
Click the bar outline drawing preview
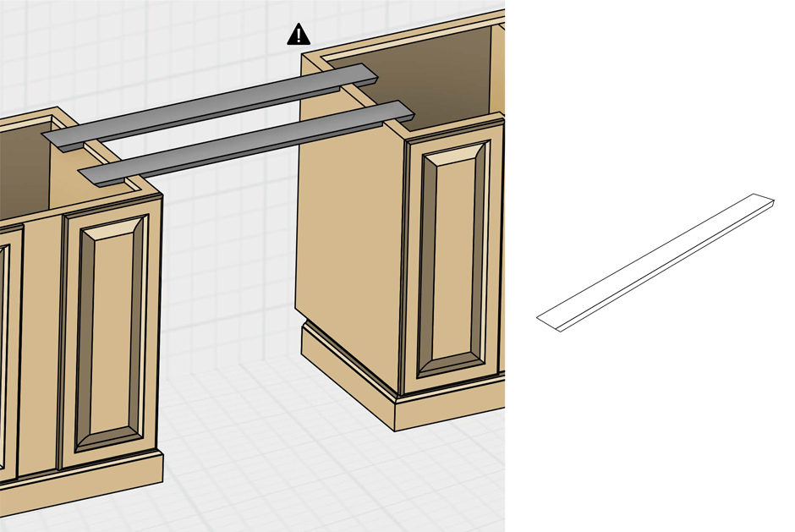coord(656,263)
